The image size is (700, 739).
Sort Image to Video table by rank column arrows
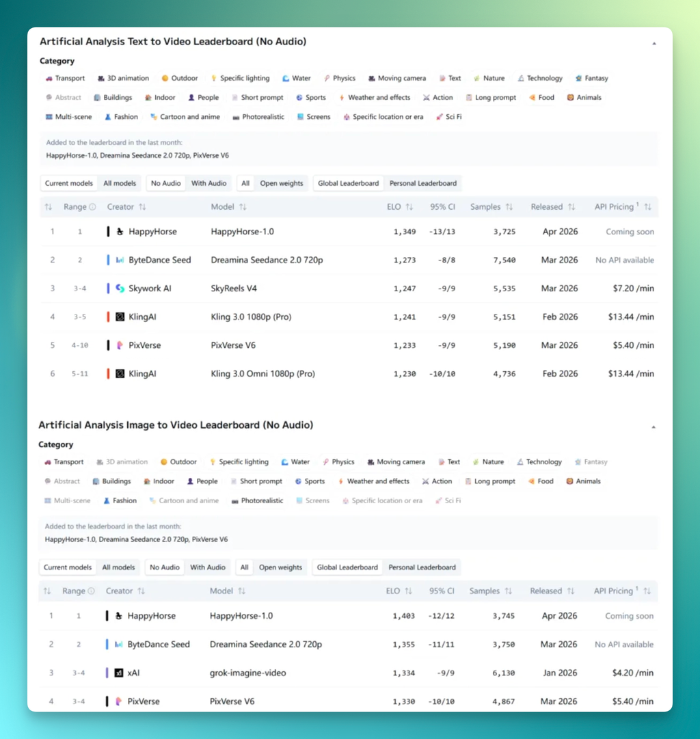point(47,591)
